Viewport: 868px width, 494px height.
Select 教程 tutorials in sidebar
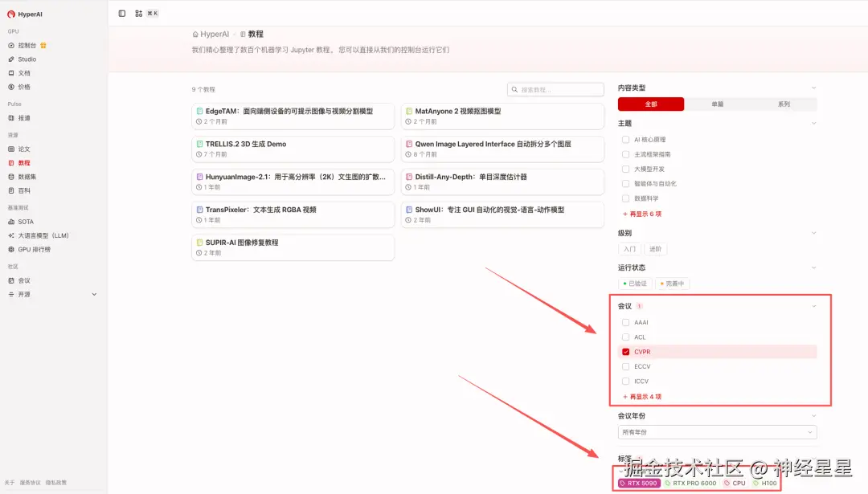[x=24, y=162]
